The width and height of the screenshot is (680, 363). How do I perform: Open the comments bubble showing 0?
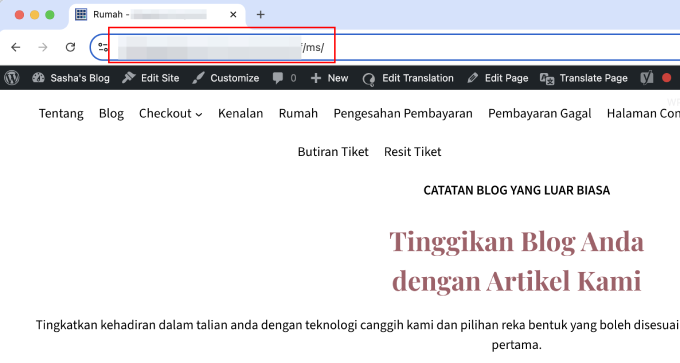pyautogui.click(x=284, y=78)
